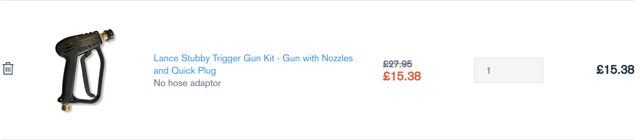Select the quantity input field showing 1

coord(508,70)
